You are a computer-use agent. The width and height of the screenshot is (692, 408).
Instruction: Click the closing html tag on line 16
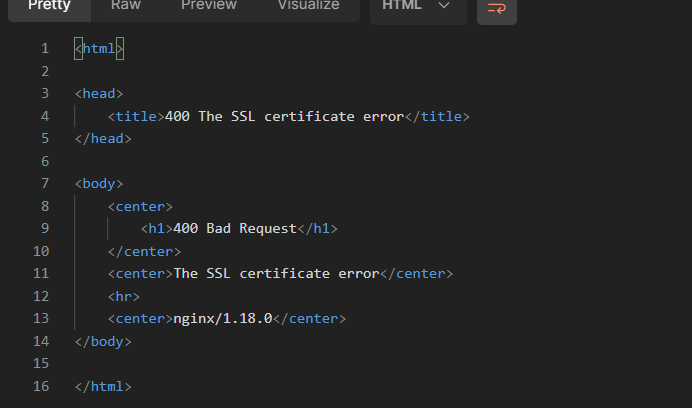click(103, 386)
